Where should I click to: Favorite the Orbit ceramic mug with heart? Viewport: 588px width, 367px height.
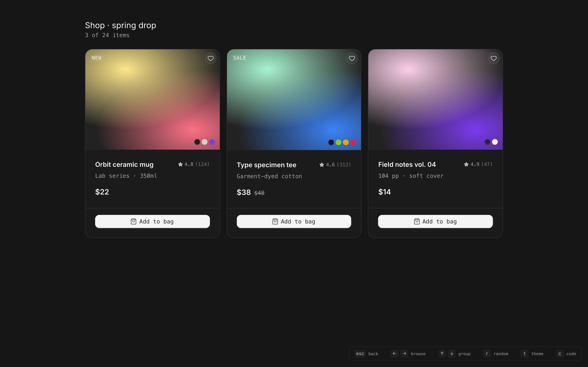point(210,58)
